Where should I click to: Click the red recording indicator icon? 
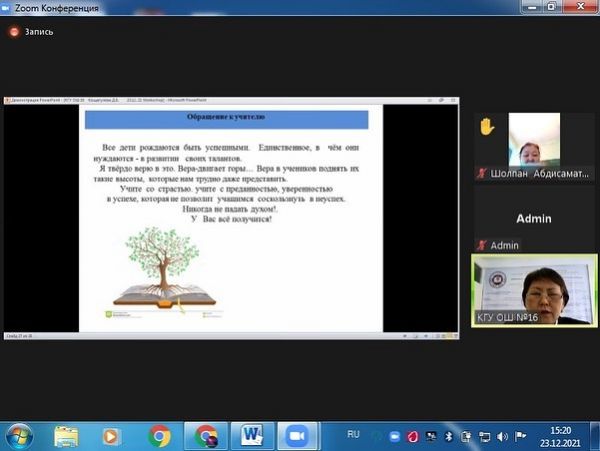(13, 32)
